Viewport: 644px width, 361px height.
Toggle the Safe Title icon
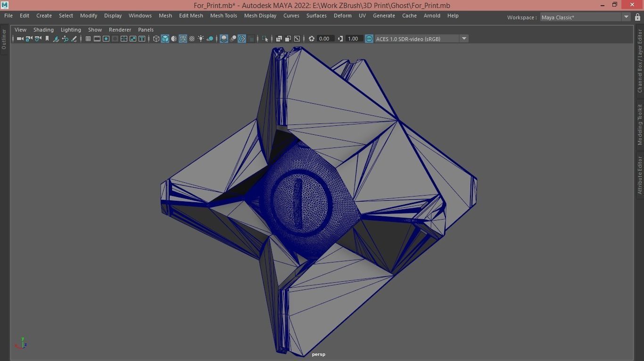tap(141, 39)
